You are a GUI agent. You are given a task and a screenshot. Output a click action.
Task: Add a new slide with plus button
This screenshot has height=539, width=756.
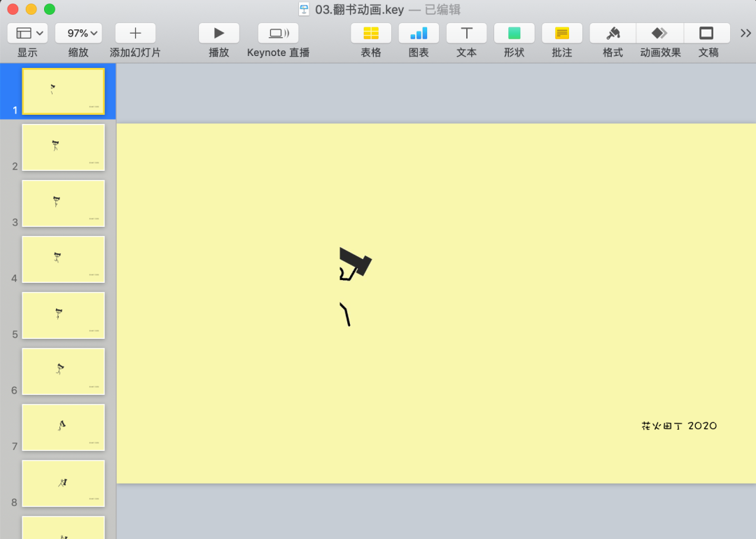(136, 34)
